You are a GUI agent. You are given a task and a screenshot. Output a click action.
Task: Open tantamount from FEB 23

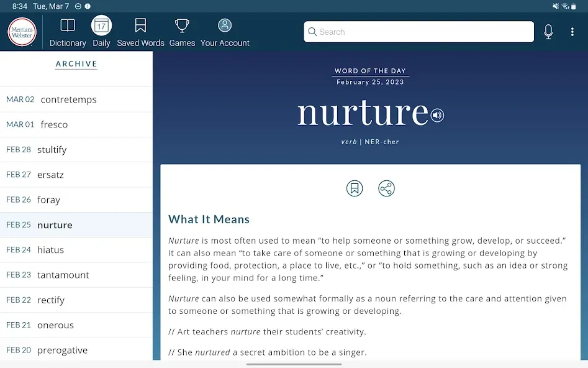(x=76, y=275)
